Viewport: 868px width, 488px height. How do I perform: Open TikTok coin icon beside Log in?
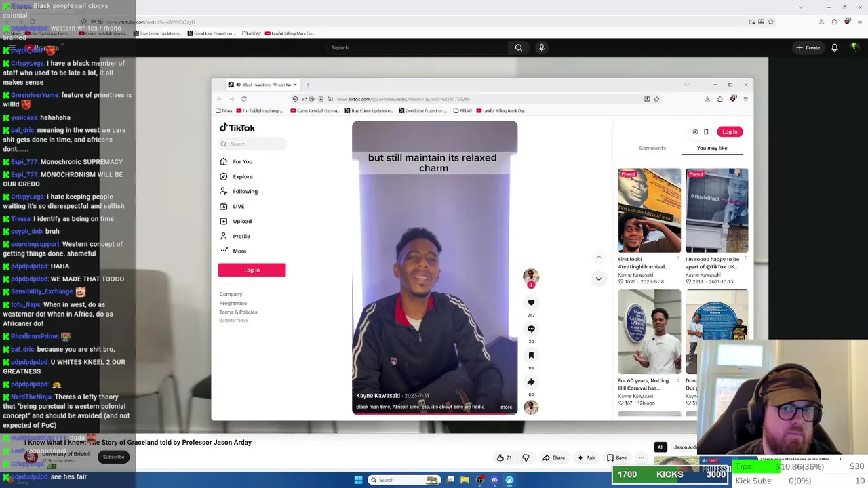click(695, 131)
